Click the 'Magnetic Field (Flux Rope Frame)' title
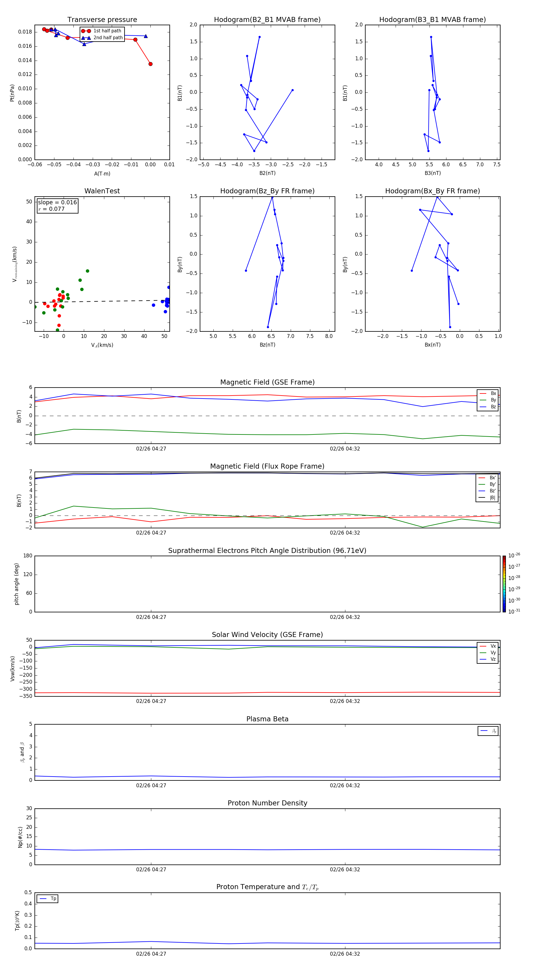This screenshot has height=980, width=535. pyautogui.click(x=267, y=467)
